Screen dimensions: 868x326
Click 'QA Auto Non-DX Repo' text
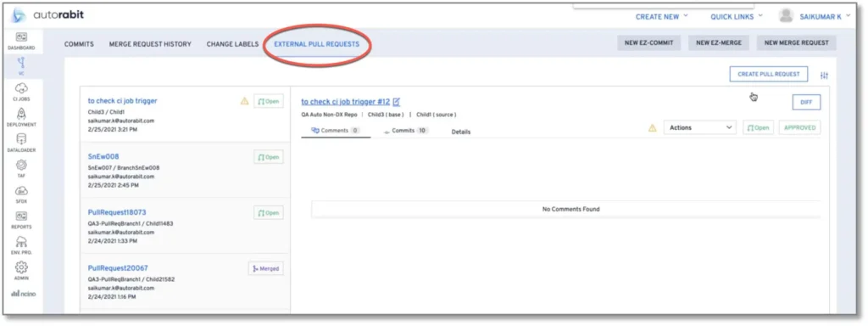click(x=329, y=115)
